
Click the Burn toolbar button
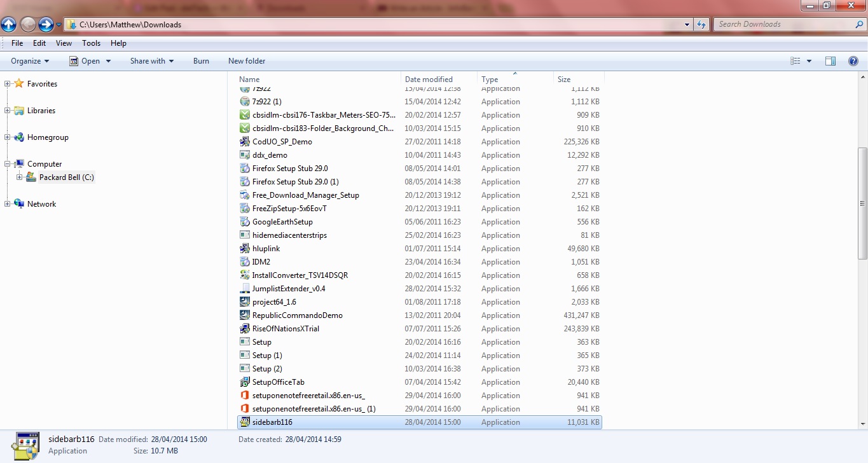[x=201, y=61]
